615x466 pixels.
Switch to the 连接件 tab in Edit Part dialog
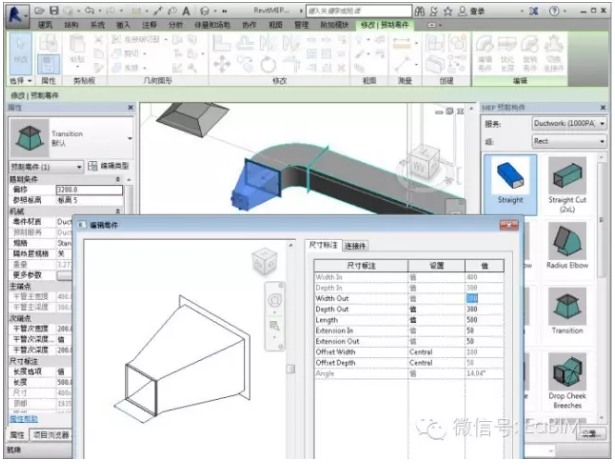355,246
